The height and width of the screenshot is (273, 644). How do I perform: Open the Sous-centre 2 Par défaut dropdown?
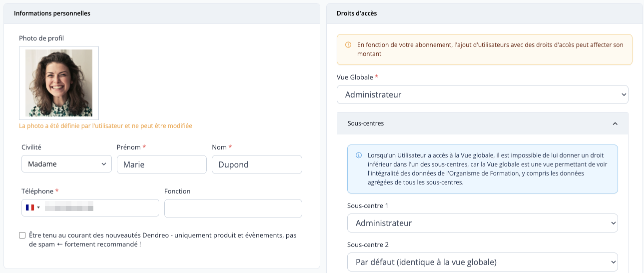482,262
